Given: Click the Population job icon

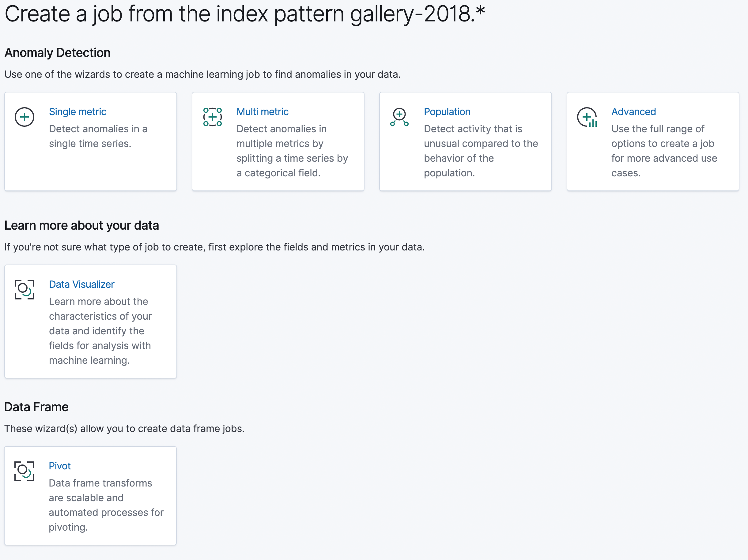Looking at the screenshot, I should pyautogui.click(x=399, y=117).
